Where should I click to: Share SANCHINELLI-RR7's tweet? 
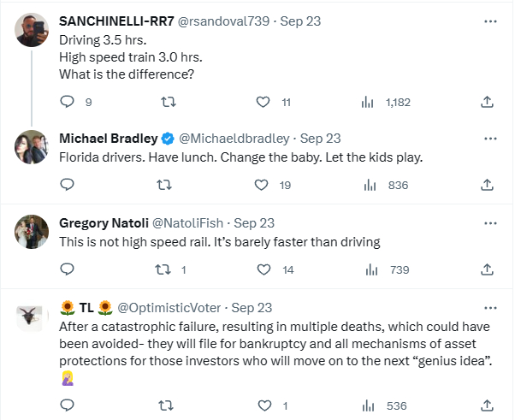click(487, 102)
